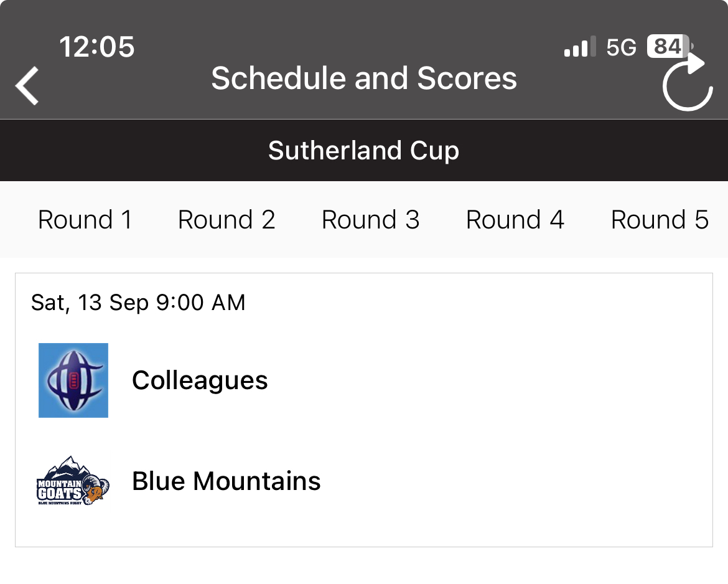728x584 pixels.
Task: Tap the Schedule and Scores title
Action: click(x=364, y=78)
